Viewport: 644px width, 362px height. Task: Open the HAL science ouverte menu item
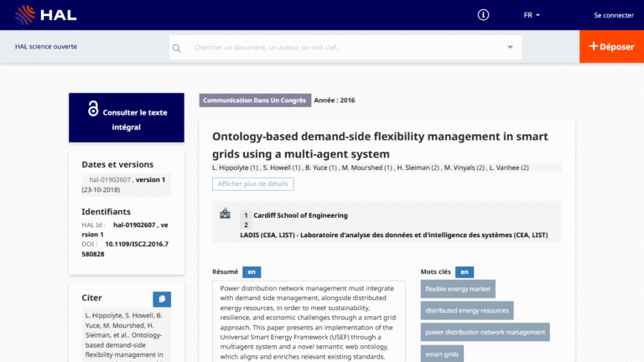pyautogui.click(x=46, y=47)
